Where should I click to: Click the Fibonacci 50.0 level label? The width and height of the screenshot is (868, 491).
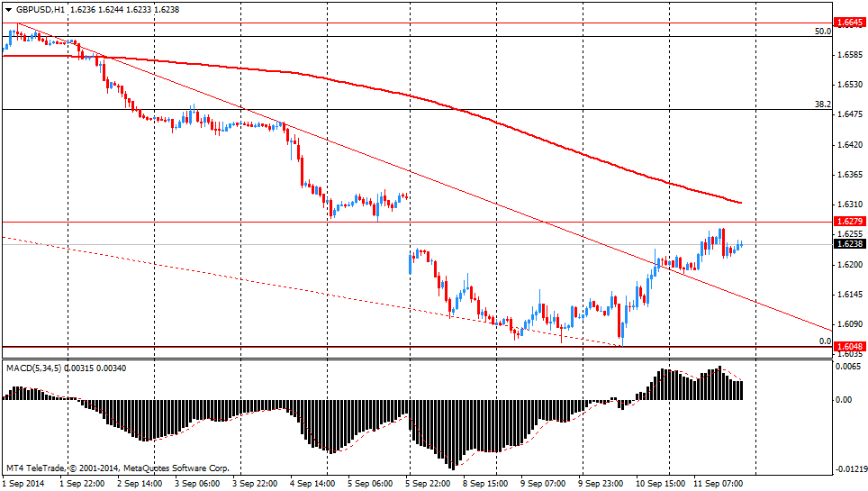tap(822, 31)
